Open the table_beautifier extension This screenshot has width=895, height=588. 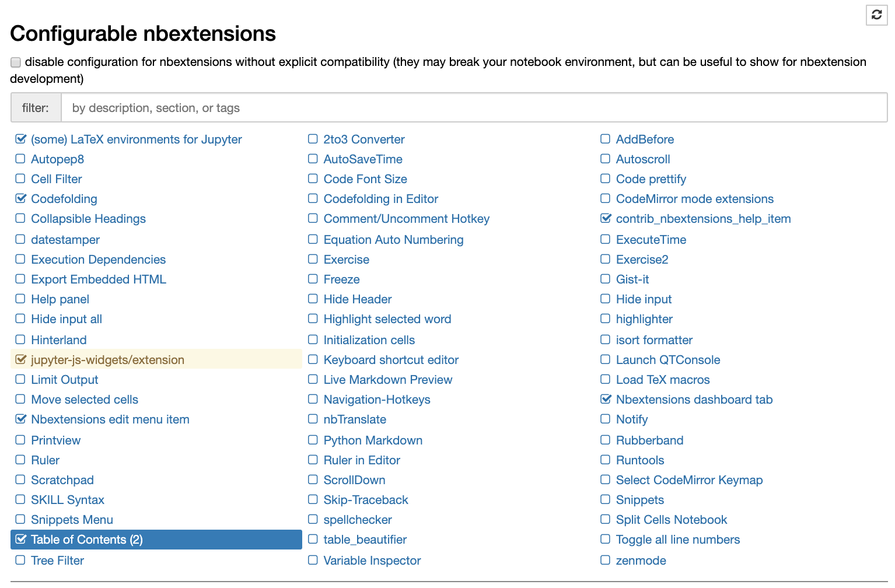tap(365, 540)
